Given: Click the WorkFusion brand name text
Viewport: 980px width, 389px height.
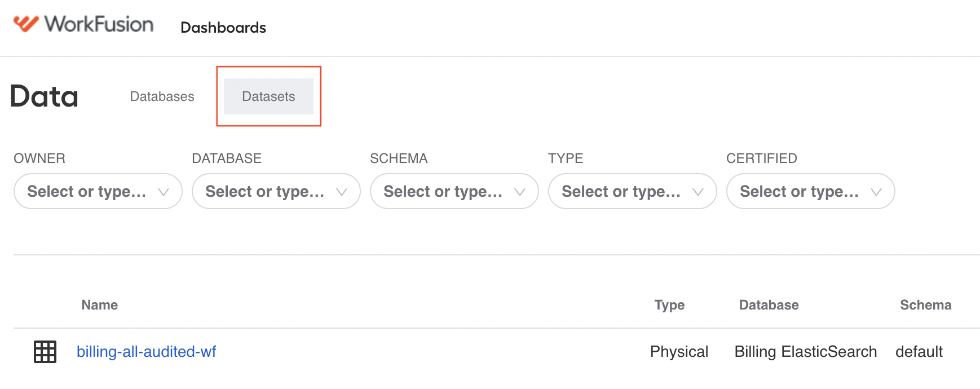Looking at the screenshot, I should (99, 24).
